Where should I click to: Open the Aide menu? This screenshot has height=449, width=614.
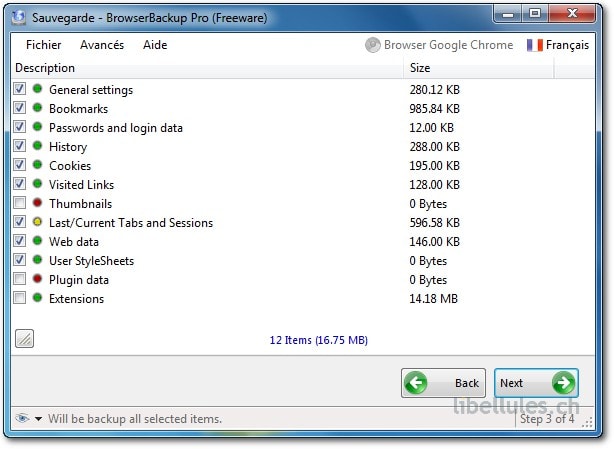[155, 45]
